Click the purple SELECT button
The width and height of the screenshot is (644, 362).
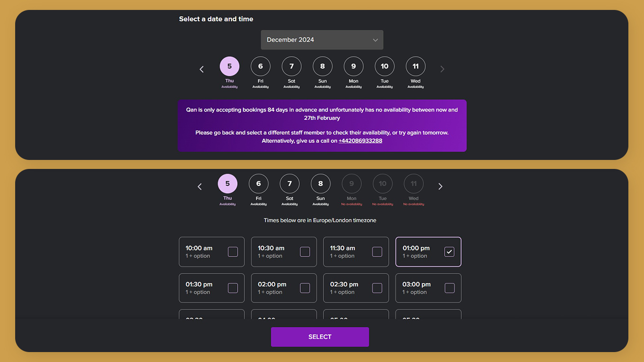(x=320, y=337)
